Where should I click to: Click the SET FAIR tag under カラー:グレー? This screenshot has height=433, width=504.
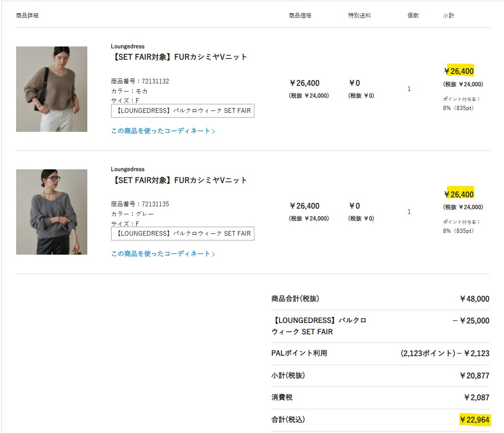(183, 234)
